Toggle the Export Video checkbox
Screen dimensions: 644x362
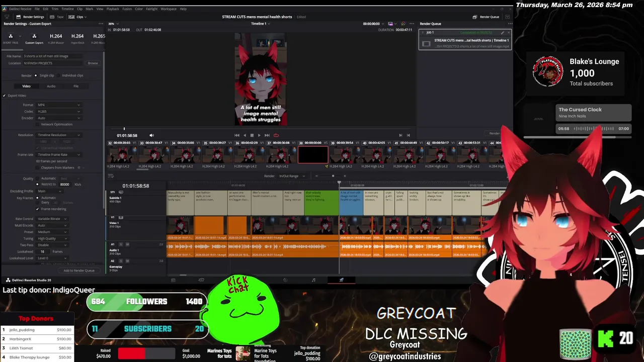pyautogui.click(x=4, y=96)
